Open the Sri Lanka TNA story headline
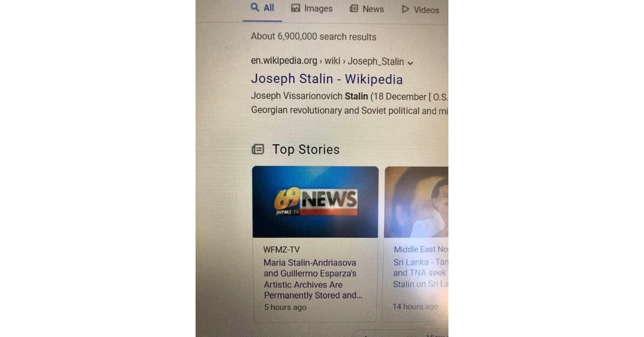Screen dimensions: 644x337 point(421,273)
